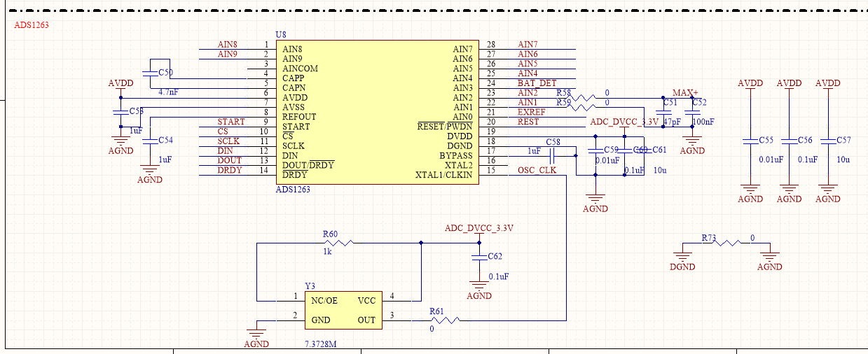Select resistor designator R58

coord(564,93)
